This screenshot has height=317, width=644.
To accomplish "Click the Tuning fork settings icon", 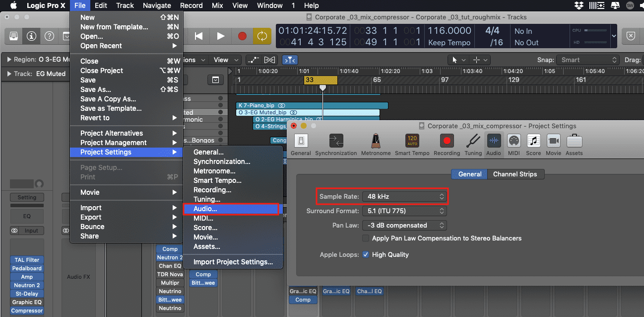I will click(x=473, y=142).
